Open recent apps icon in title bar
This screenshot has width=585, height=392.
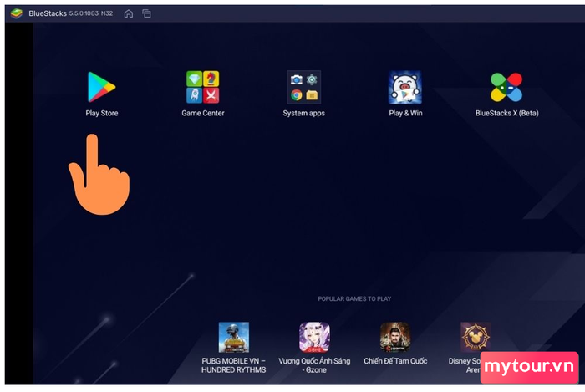coord(146,13)
